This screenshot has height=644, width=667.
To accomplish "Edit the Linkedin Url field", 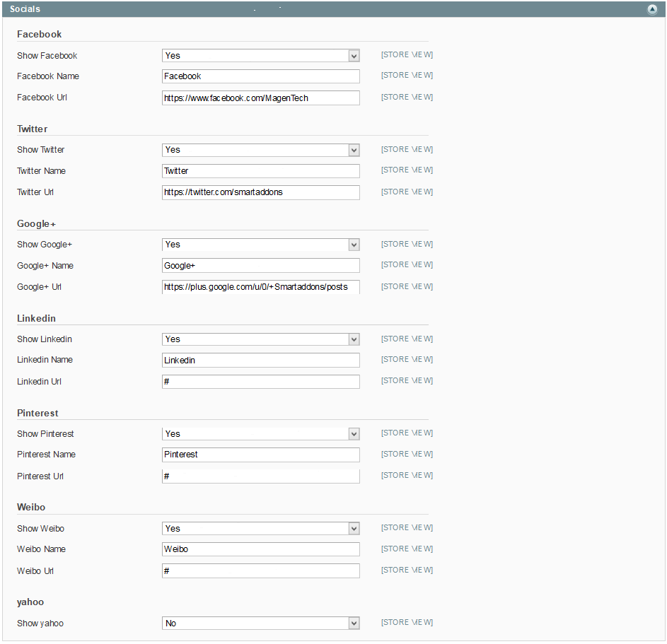I will pos(261,382).
